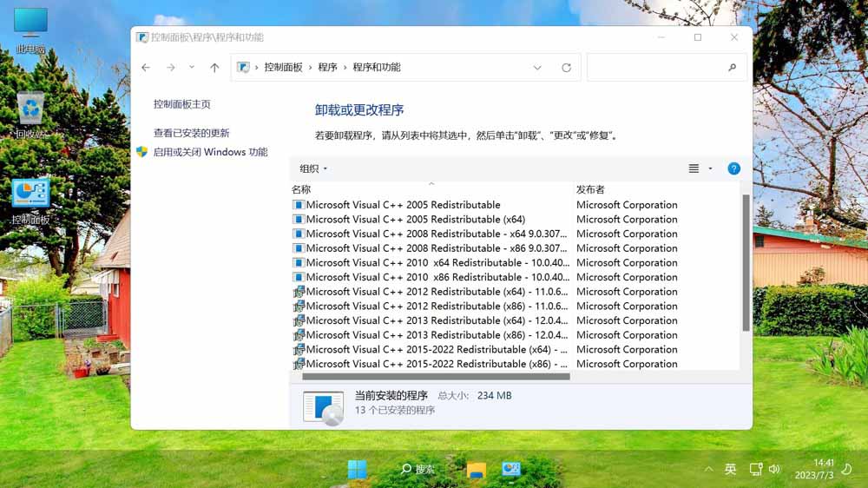Expand the address bar history dropdown
868x488 pixels.
point(537,68)
